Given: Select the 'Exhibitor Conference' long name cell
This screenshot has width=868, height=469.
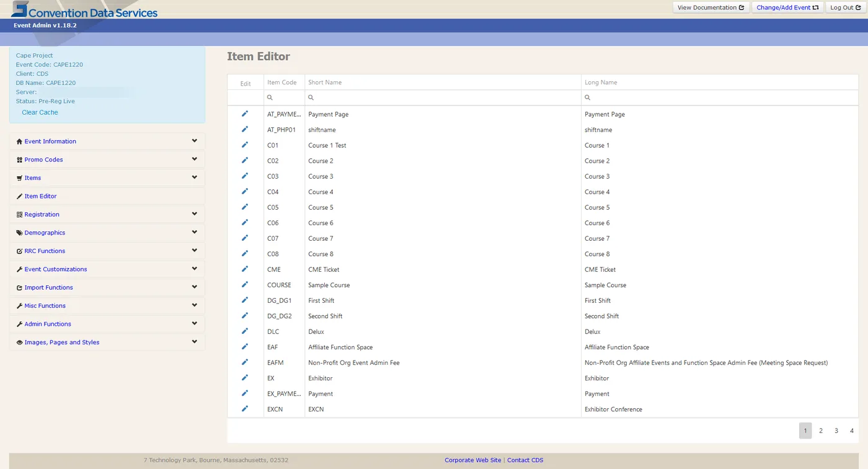Looking at the screenshot, I should (720, 409).
